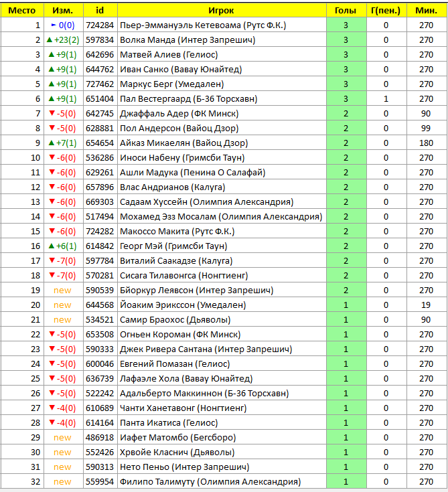Select penalty goals cell in Пал Вестергаард row

386,99
